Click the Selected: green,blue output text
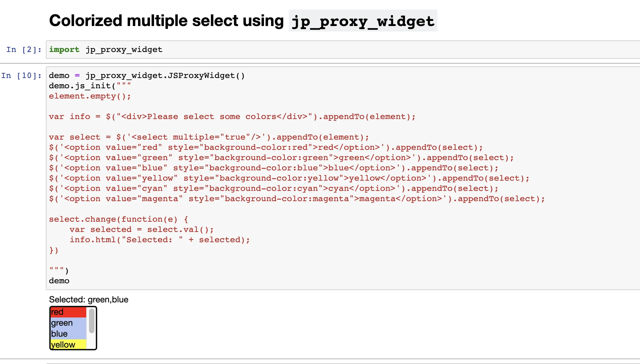The height and width of the screenshot is (364, 640). tap(89, 300)
